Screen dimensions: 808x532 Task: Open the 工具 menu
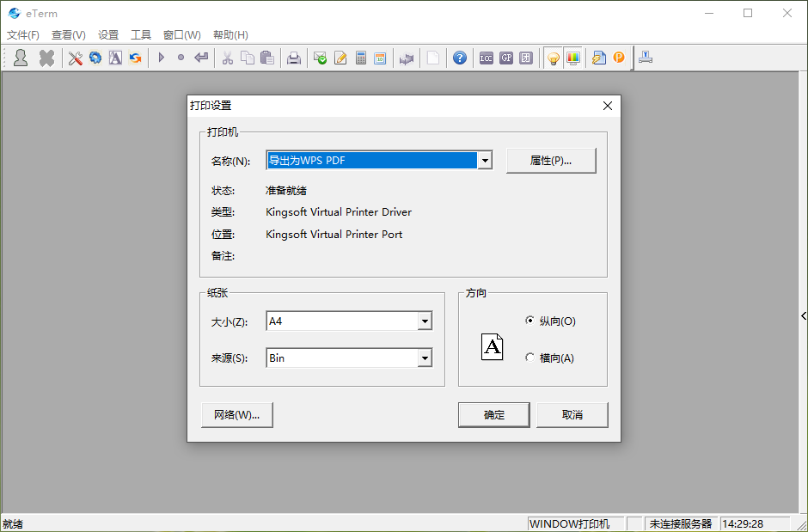tap(141, 35)
